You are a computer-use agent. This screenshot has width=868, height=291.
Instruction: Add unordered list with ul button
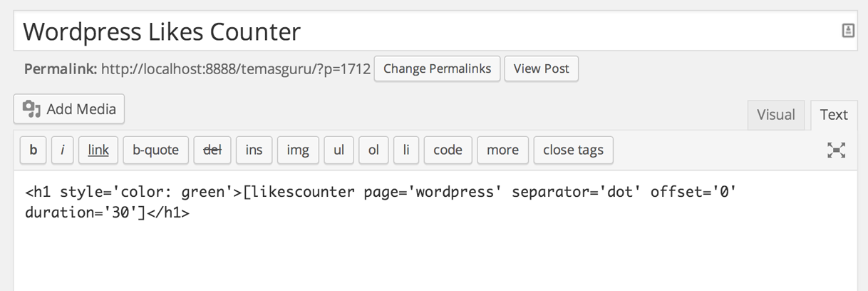(x=339, y=150)
